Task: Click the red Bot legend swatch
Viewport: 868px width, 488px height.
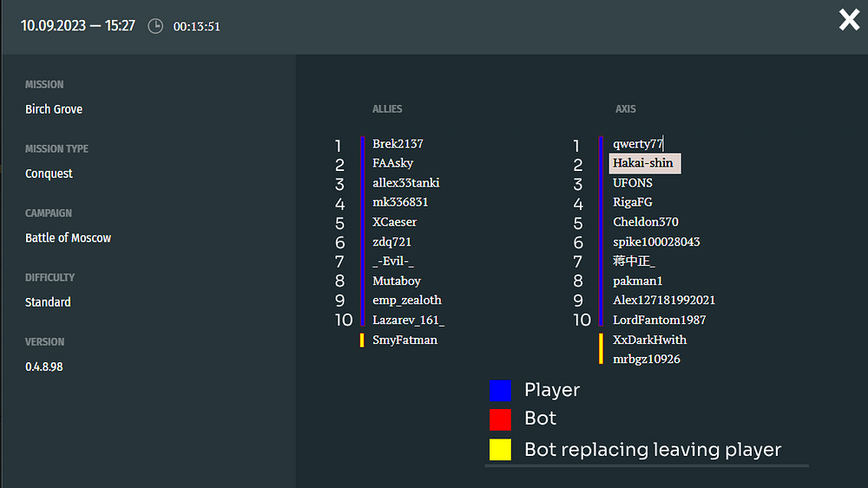Action: (500, 419)
